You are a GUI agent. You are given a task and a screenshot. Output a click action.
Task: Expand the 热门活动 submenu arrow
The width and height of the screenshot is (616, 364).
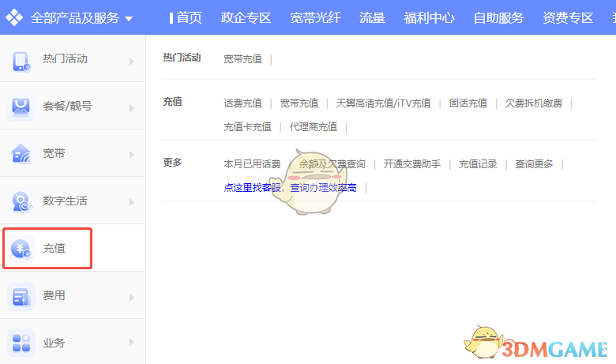(x=132, y=59)
